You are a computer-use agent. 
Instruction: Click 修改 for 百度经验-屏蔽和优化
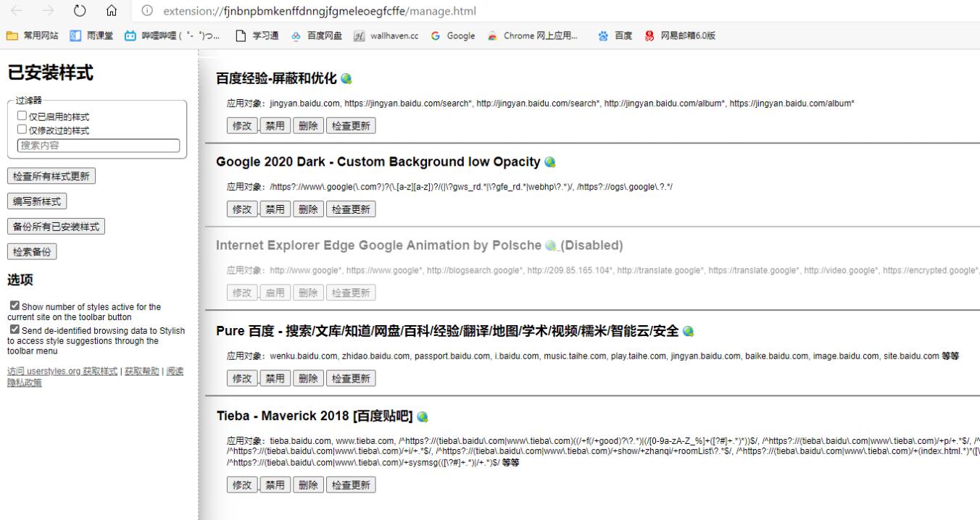242,126
